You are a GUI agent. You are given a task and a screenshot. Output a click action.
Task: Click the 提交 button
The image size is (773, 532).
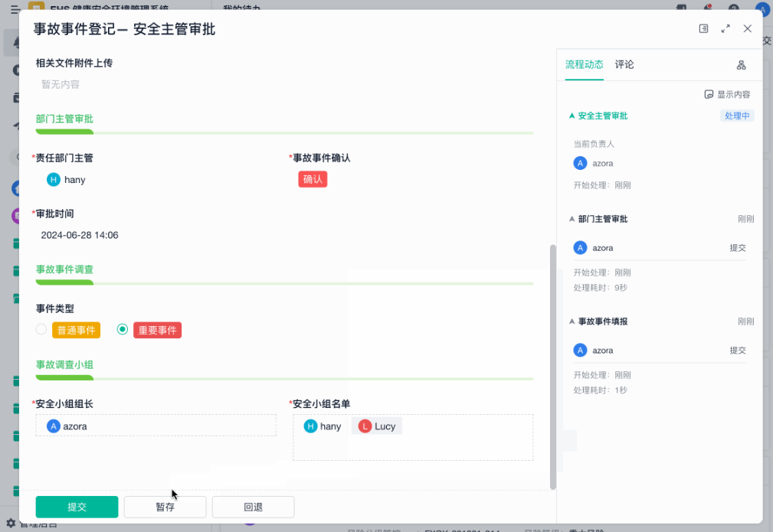point(77,507)
